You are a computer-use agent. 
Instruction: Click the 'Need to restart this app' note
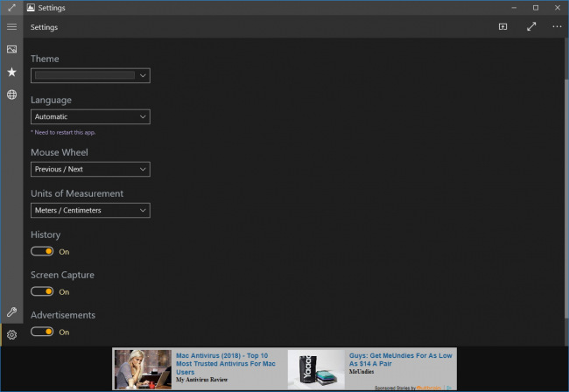point(63,132)
